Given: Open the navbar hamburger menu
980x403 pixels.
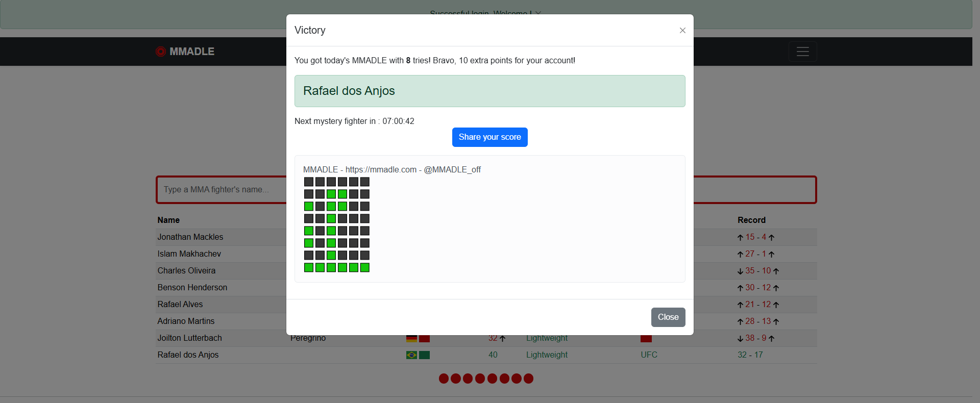Looking at the screenshot, I should pyautogui.click(x=802, y=52).
